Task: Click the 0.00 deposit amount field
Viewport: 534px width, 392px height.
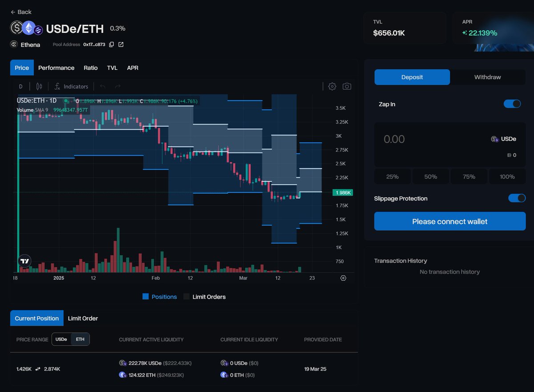Action: tap(394, 139)
